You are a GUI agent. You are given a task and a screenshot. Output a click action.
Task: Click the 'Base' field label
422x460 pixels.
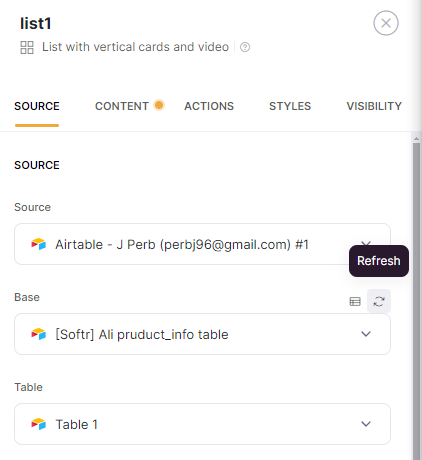click(x=27, y=297)
